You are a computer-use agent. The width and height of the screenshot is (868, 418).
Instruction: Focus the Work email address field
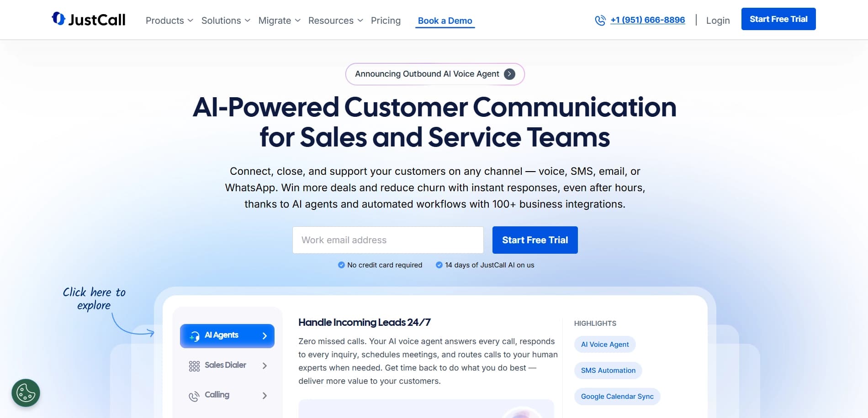point(388,240)
